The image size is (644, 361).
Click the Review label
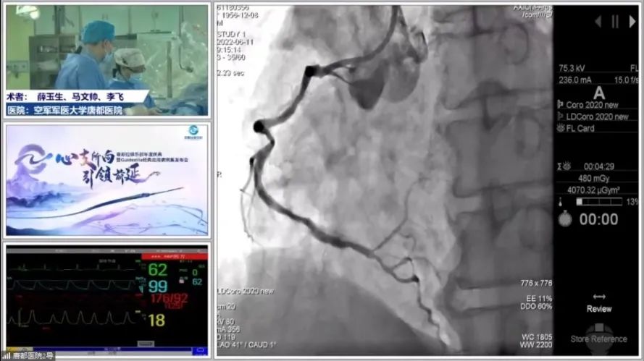[x=599, y=309]
